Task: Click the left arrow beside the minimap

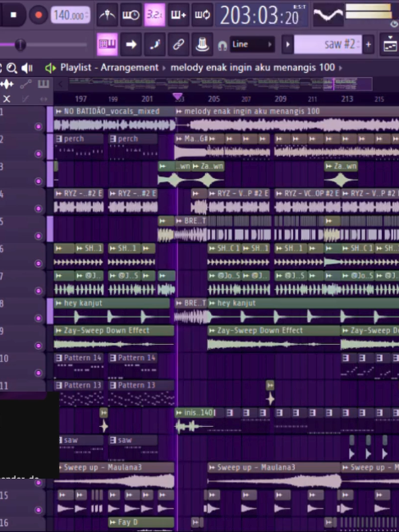Action: point(61,84)
